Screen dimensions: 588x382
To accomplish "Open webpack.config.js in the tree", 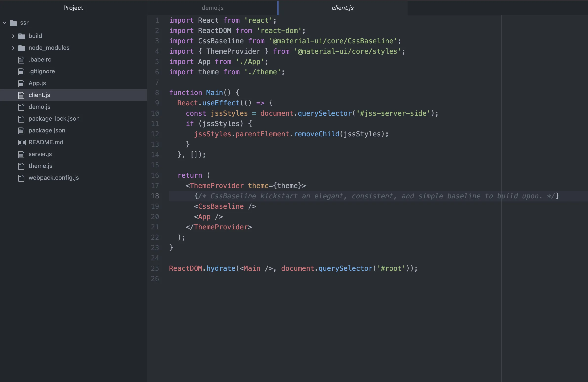I will (53, 178).
